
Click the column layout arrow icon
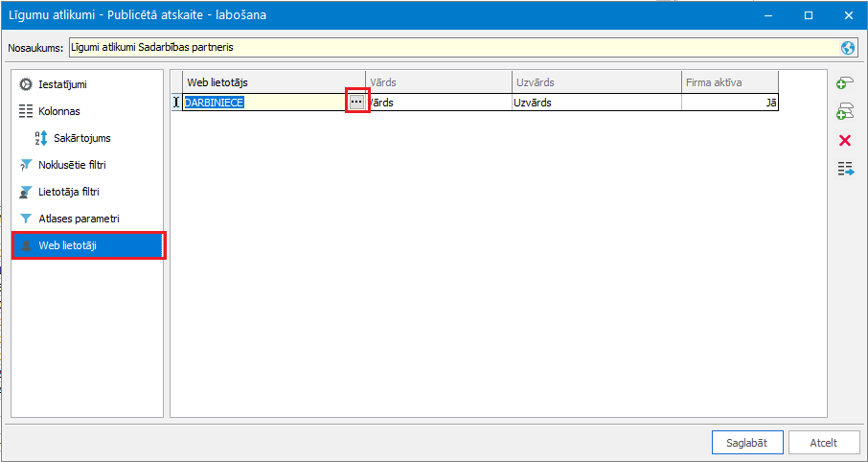pos(845,169)
